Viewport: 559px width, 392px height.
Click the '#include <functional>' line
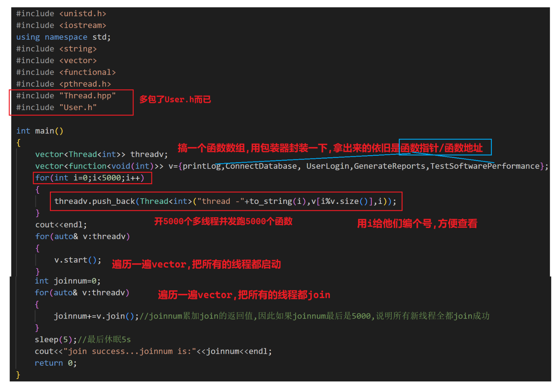(66, 72)
